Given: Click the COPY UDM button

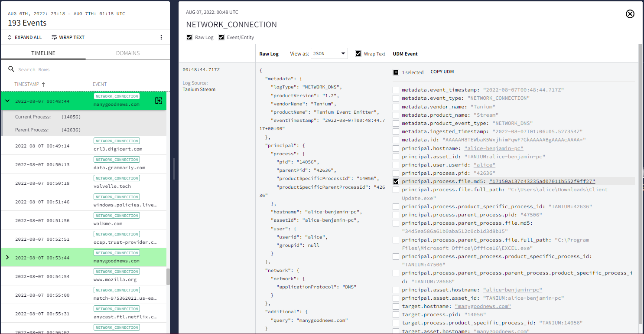Looking at the screenshot, I should pyautogui.click(x=442, y=72).
